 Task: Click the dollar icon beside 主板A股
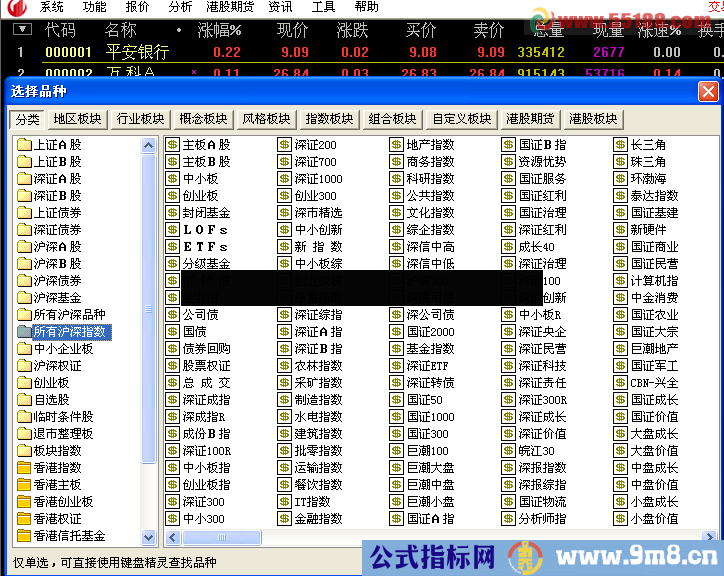[x=172, y=145]
